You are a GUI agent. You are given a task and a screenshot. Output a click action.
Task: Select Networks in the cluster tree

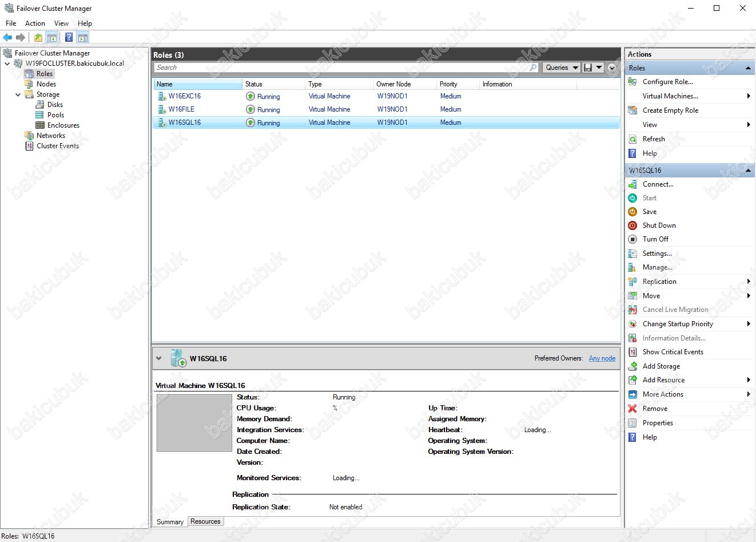click(x=51, y=136)
